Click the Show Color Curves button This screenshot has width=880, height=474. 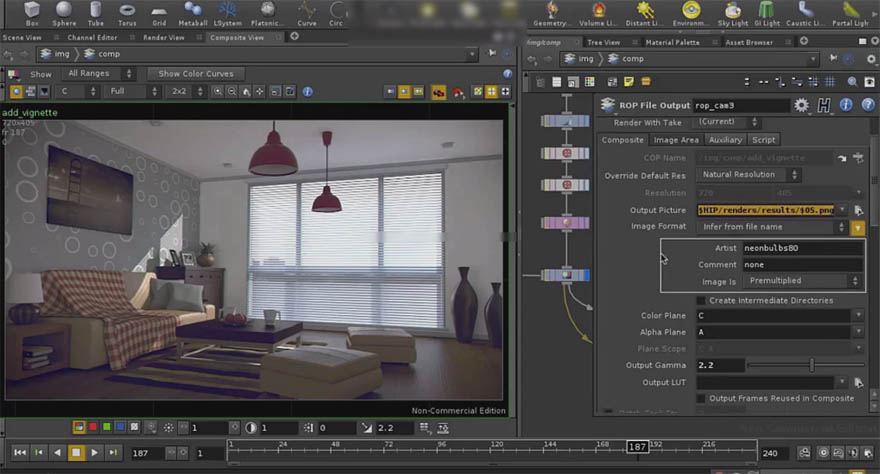coord(195,73)
